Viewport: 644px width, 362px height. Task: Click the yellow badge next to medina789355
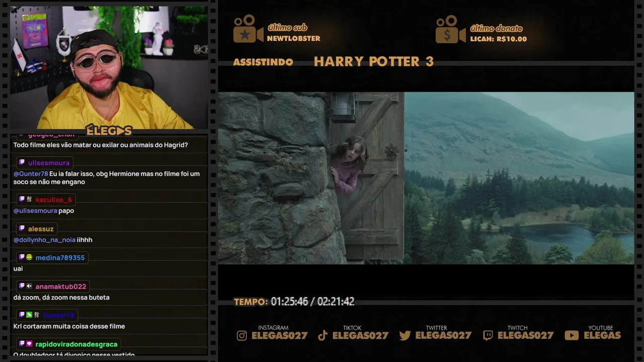(29, 257)
